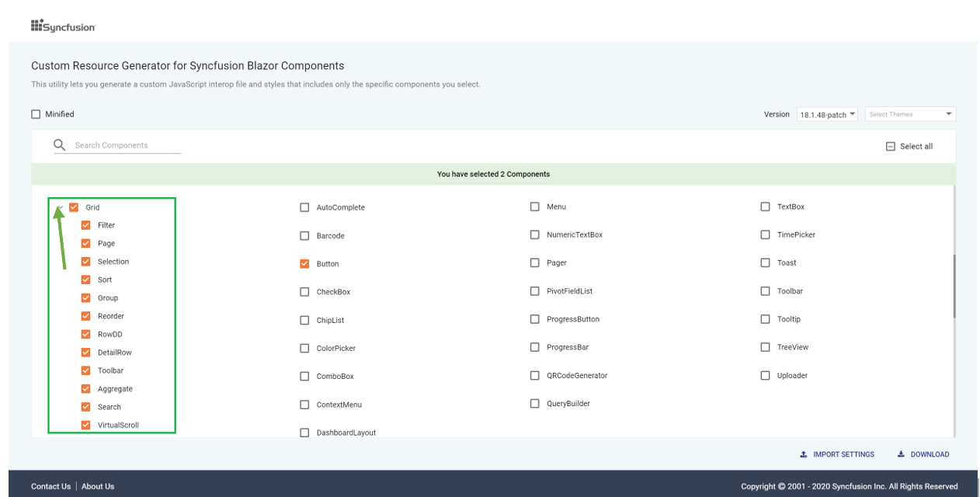The height and width of the screenshot is (497, 980).
Task: Check the QRCodeGenerator component
Action: click(x=535, y=375)
